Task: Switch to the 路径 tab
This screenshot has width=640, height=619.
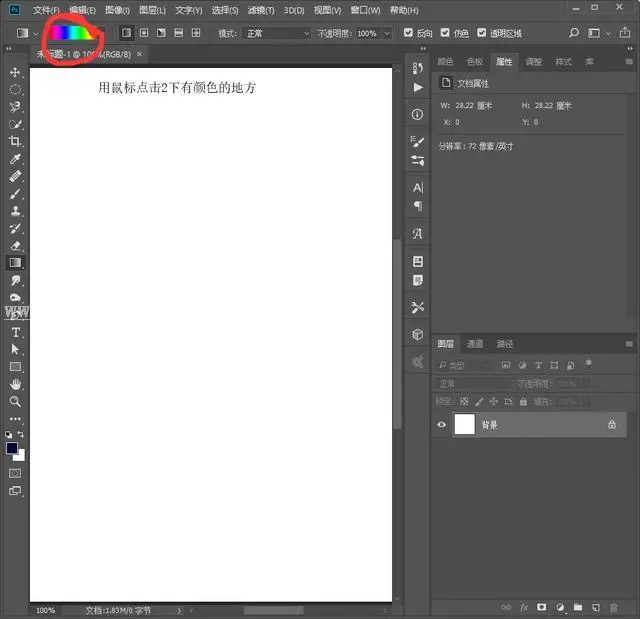Action: 505,344
